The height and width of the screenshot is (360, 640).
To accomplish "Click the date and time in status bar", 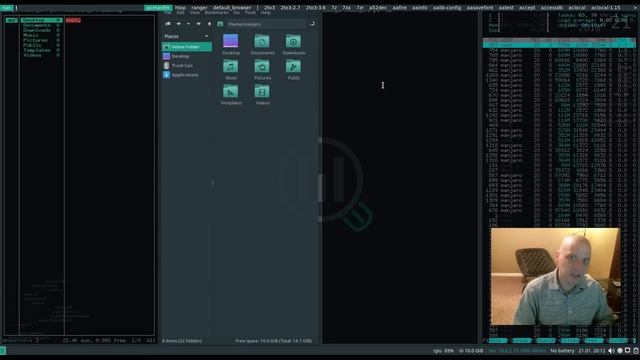I will [x=592, y=351].
